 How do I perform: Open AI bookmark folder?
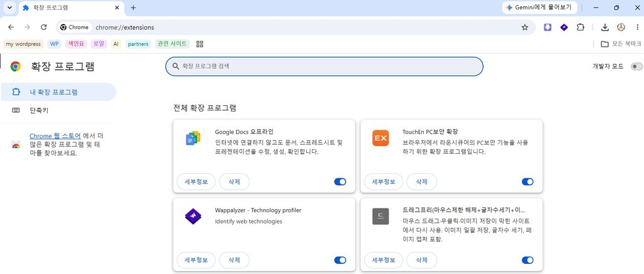tap(116, 44)
